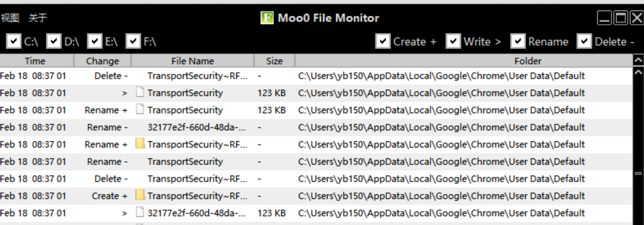Maximize the Moo0 File Monitor window
This screenshot has width=644, height=225.
coord(621,19)
